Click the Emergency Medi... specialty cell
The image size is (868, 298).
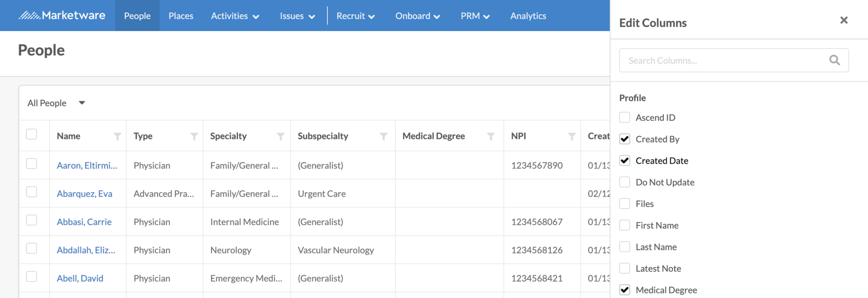246,278
